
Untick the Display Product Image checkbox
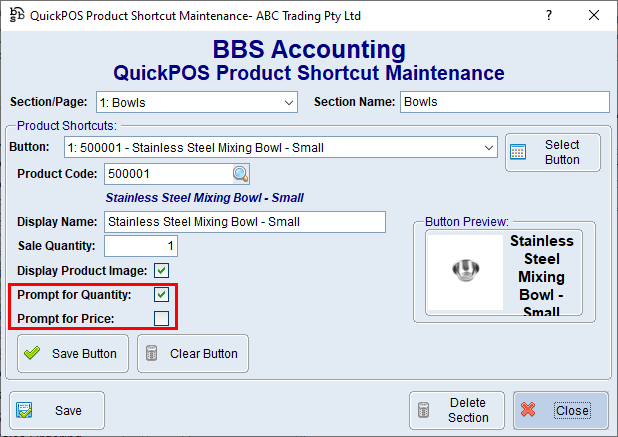[161, 270]
